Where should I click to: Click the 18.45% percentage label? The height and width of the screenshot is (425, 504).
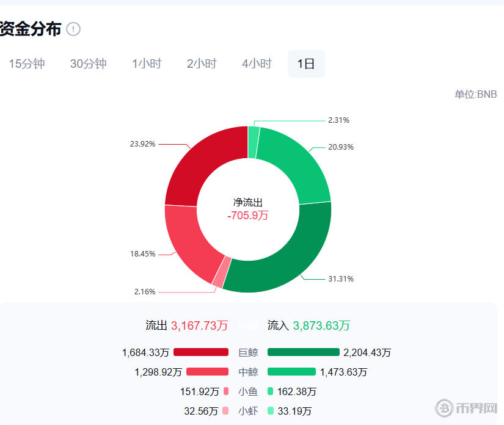(143, 254)
